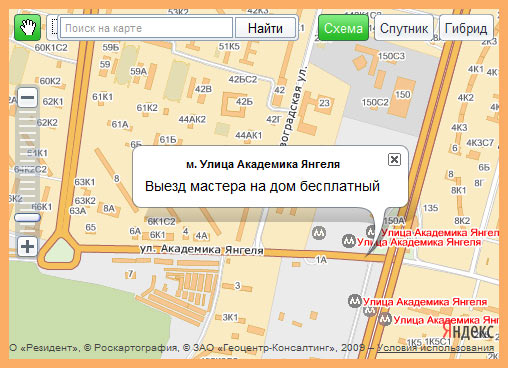Viewport: 508px width, 368px height.
Task: Click building label '65'
Action: 90,227
